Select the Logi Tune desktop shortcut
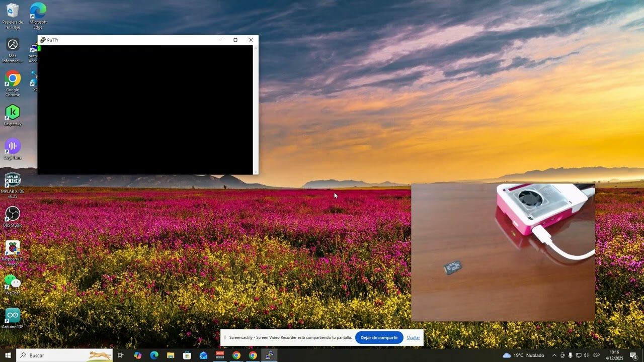The width and height of the screenshot is (644, 362). coord(13,149)
